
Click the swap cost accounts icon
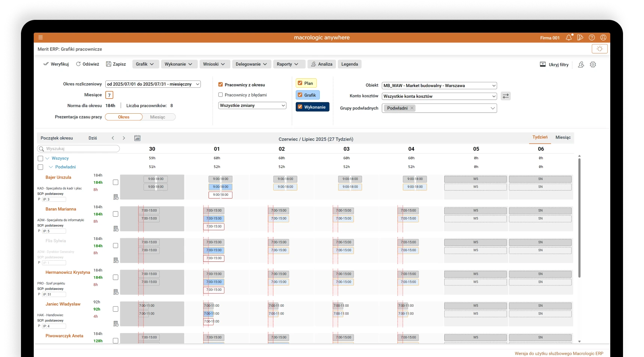[506, 96]
